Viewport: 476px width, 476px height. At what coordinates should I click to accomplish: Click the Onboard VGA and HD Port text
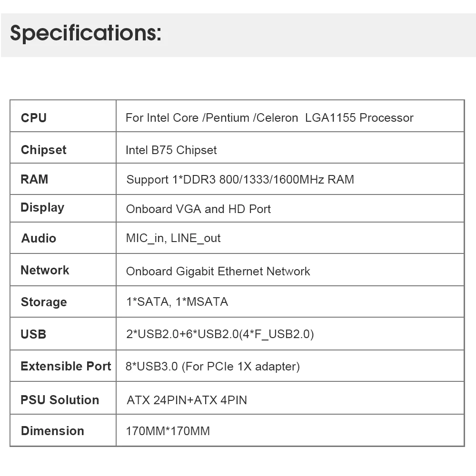point(198,209)
